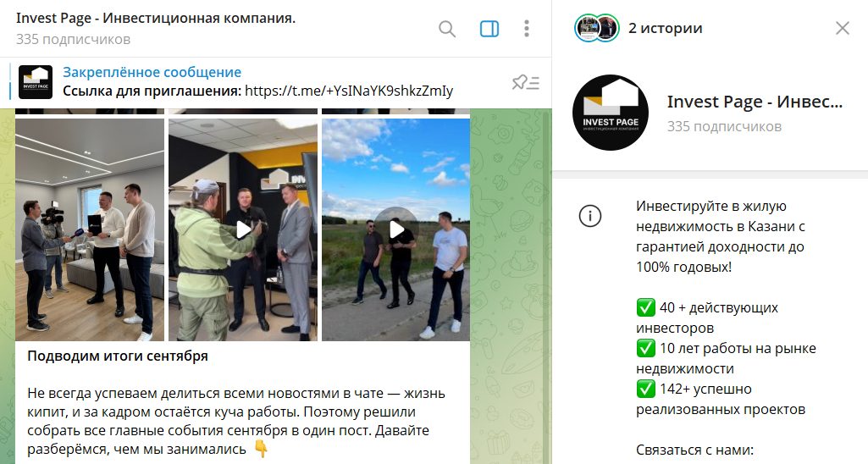Viewport: 868px width, 464px height.
Task: Toggle the right info sidebar panel
Action: tap(489, 29)
